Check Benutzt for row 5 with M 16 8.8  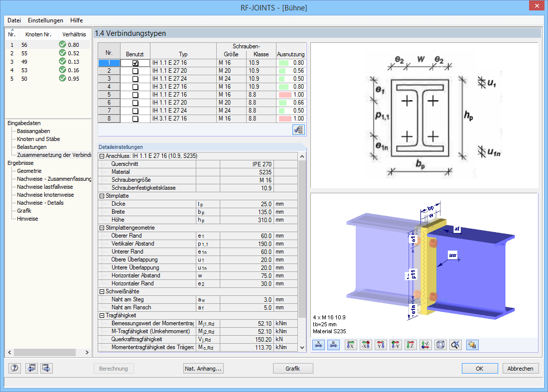[x=135, y=95]
